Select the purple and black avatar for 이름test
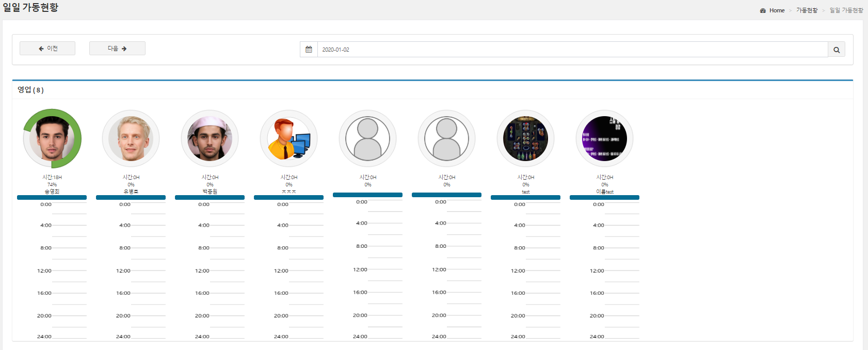This screenshot has width=868, height=350. click(x=604, y=138)
